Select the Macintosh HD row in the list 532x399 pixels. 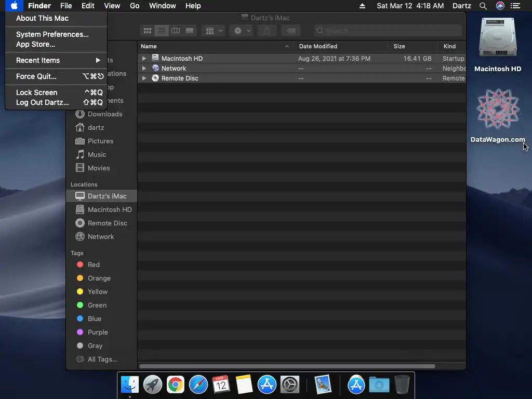(302, 58)
